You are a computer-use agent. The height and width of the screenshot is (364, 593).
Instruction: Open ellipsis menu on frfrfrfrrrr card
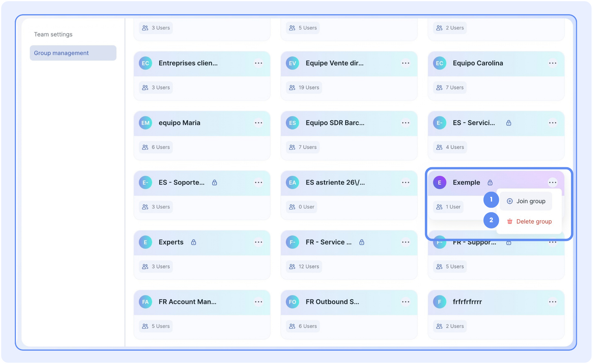click(552, 302)
